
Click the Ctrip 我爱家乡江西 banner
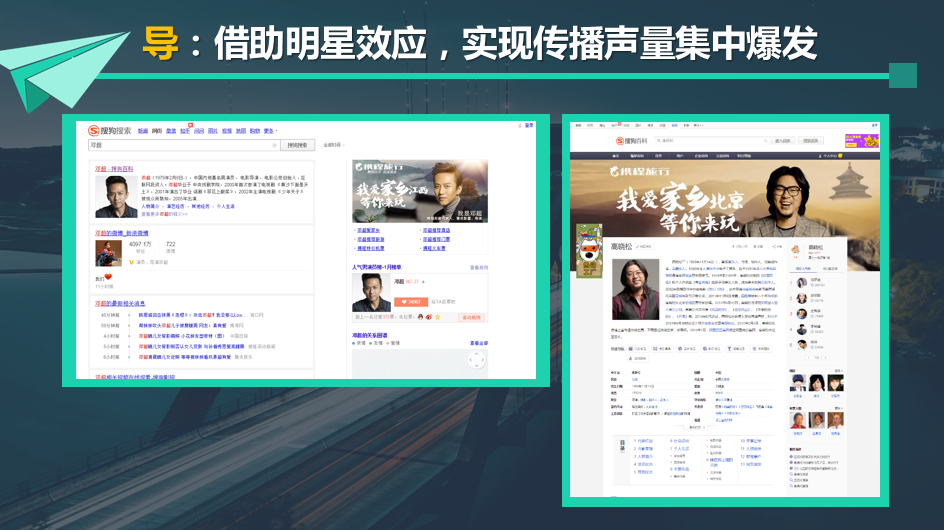(x=420, y=191)
